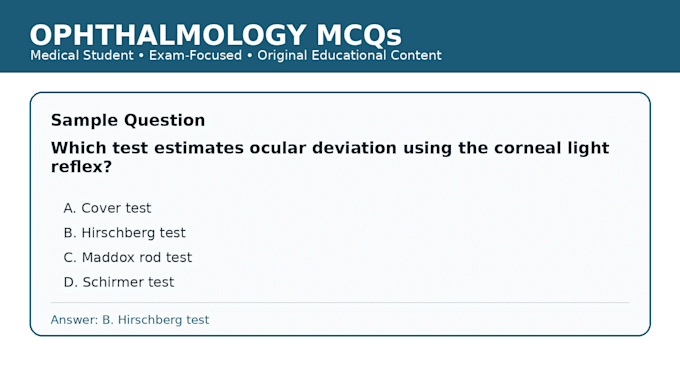
Task: Click the OPHTHALMOLOGY MCQs title
Action: pyautogui.click(x=216, y=35)
